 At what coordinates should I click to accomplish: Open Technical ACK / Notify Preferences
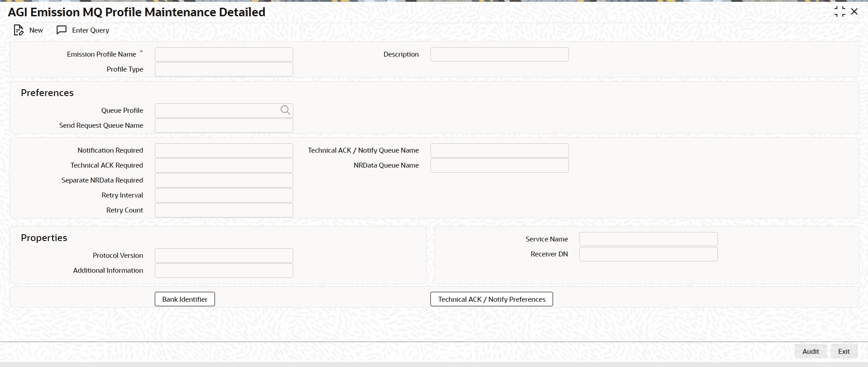pos(491,299)
